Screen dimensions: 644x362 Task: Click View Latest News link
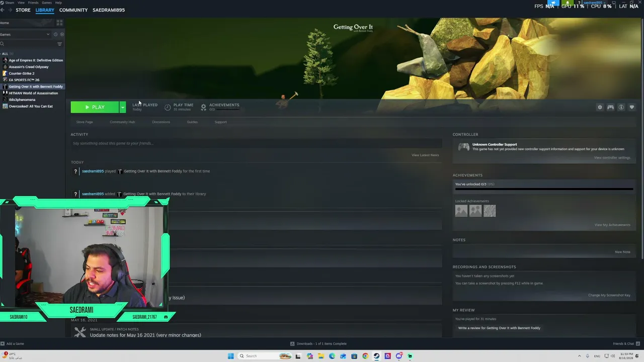coord(425,155)
